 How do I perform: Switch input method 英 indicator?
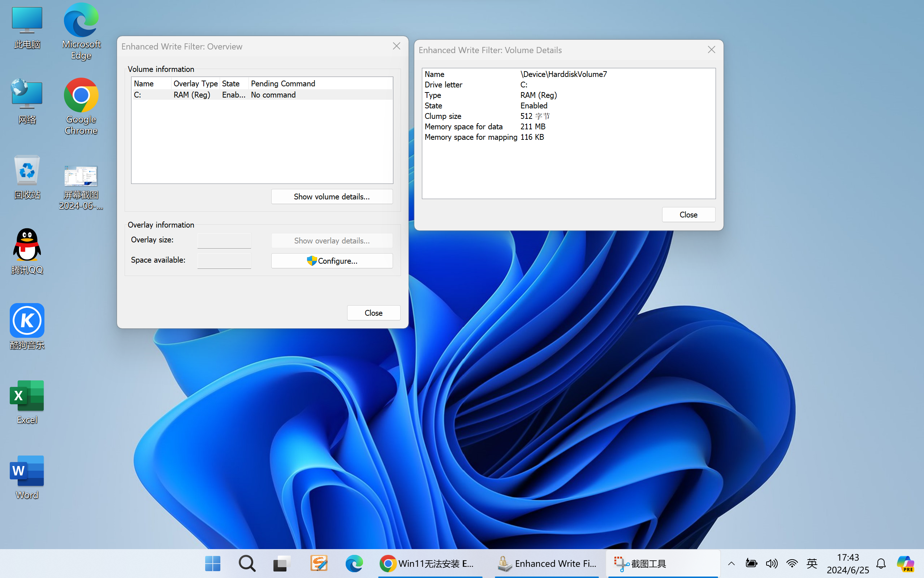click(812, 564)
